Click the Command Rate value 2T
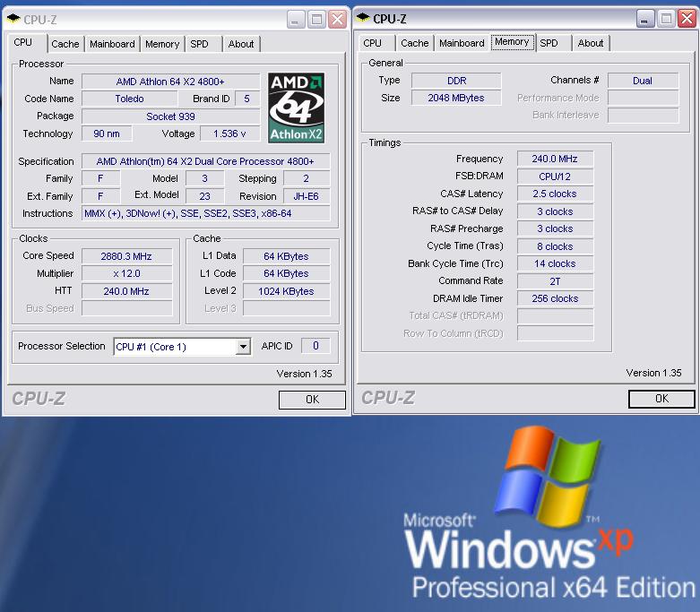Image resolution: width=700 pixels, height=612 pixels. tap(555, 281)
